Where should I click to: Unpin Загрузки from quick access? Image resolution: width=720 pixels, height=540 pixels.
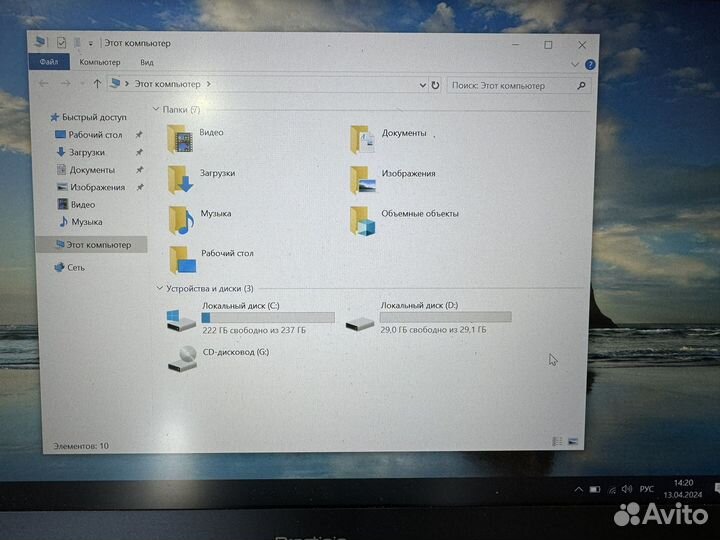(x=139, y=152)
